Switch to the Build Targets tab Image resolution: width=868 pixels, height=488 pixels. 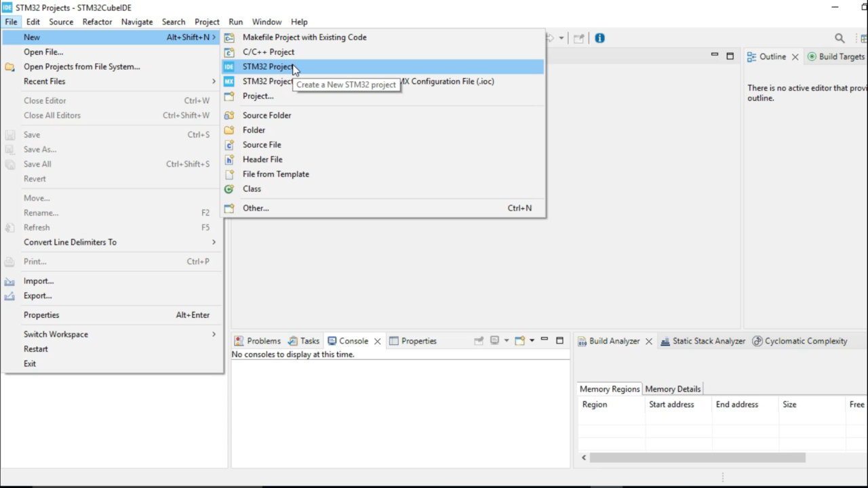click(835, 57)
